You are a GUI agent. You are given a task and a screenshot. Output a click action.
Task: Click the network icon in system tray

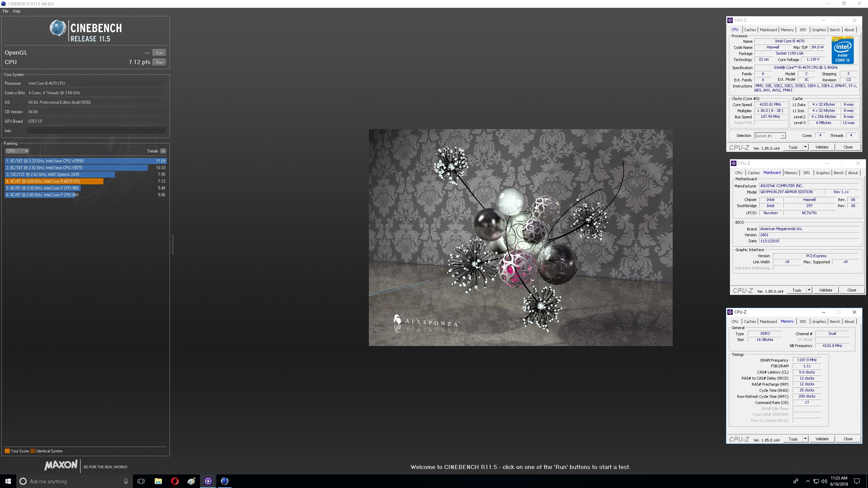coord(816,481)
